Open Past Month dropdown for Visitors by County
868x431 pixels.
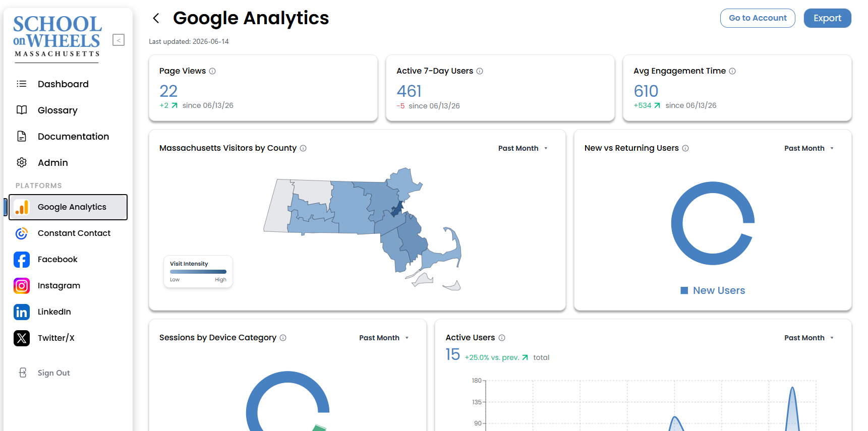coord(523,148)
